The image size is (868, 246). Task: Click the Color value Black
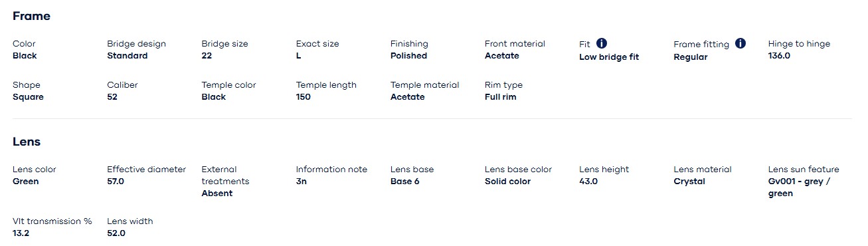click(x=25, y=56)
